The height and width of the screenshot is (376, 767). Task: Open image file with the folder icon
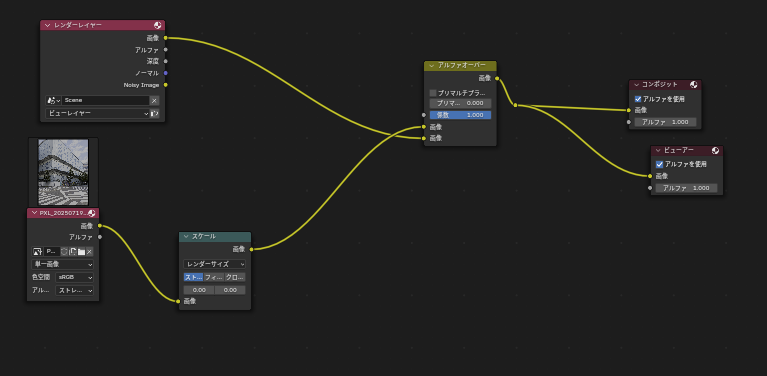(x=81, y=252)
